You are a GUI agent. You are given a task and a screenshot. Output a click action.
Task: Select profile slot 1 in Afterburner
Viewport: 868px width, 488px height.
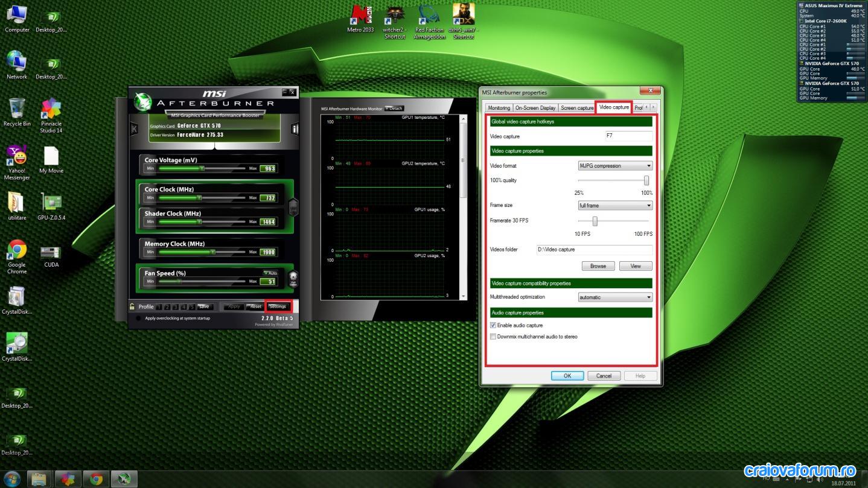coord(160,307)
